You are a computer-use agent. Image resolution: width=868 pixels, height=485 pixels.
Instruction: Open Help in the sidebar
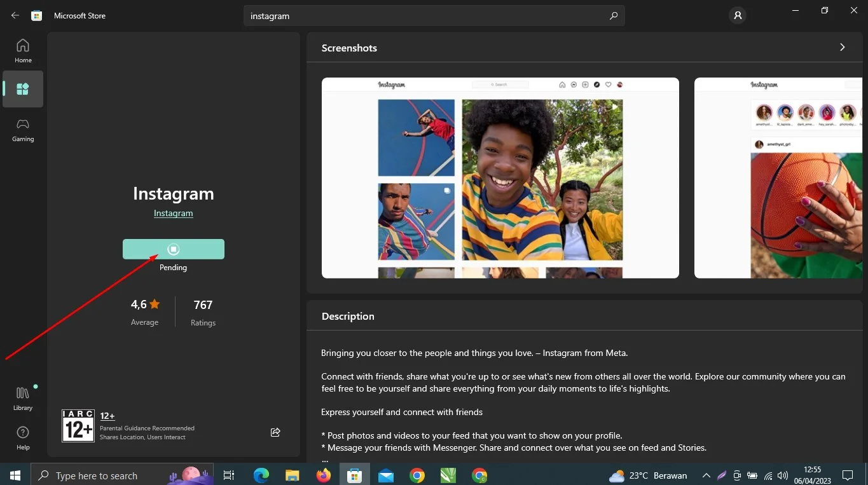[23, 438]
